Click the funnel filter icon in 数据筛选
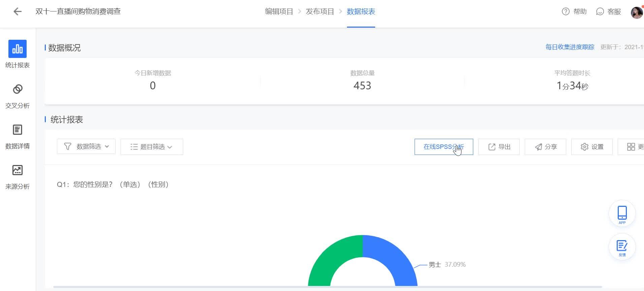Screen dimensions: 644x291 coord(67,147)
